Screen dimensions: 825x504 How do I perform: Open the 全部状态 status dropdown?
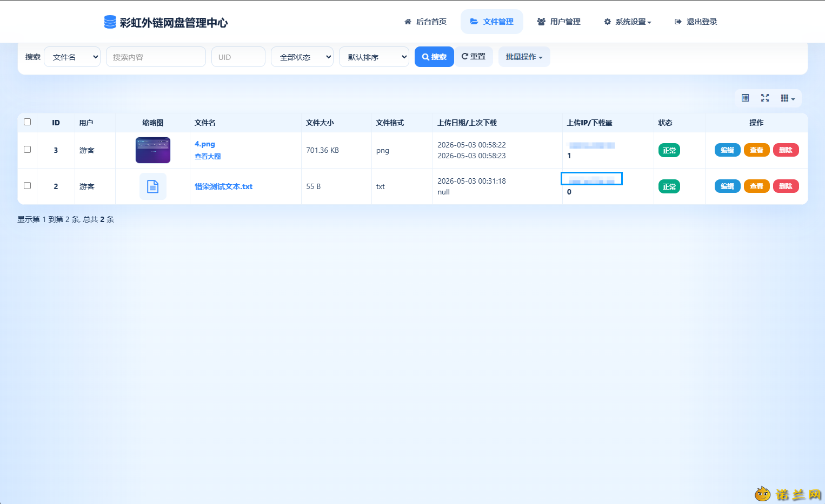(x=302, y=57)
